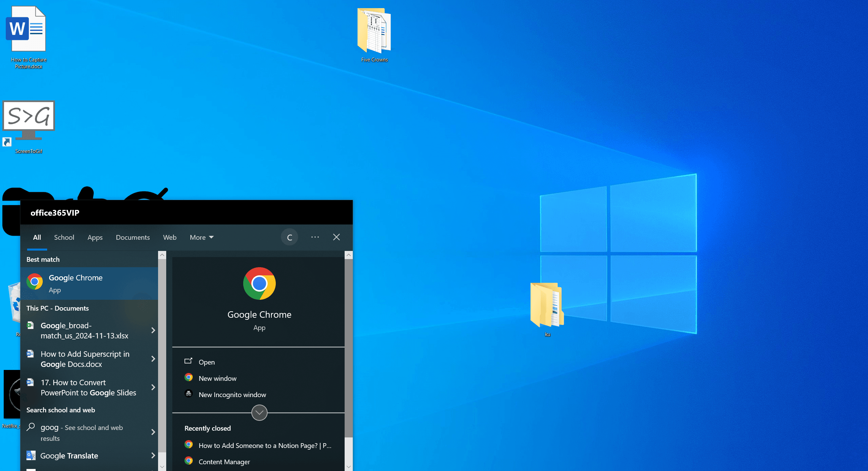Close the search panel with X

336,237
